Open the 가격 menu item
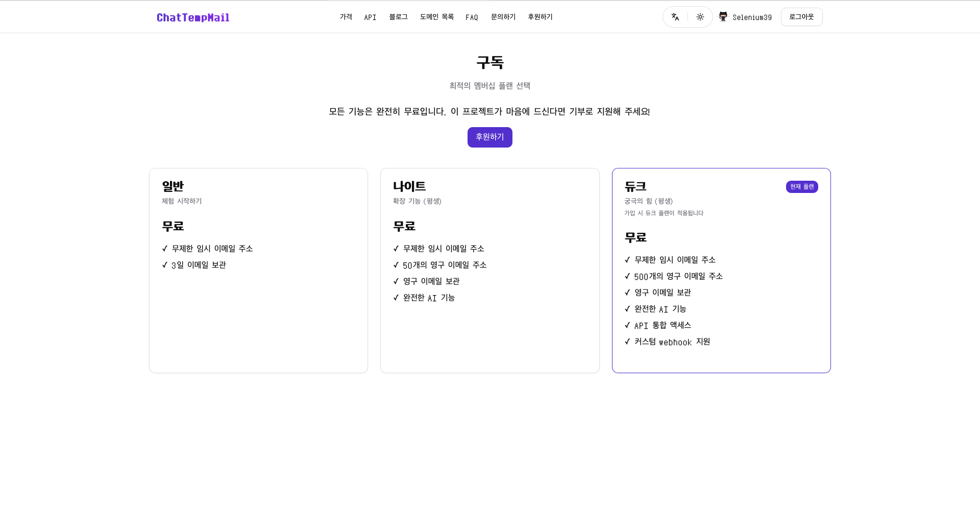 (x=346, y=17)
